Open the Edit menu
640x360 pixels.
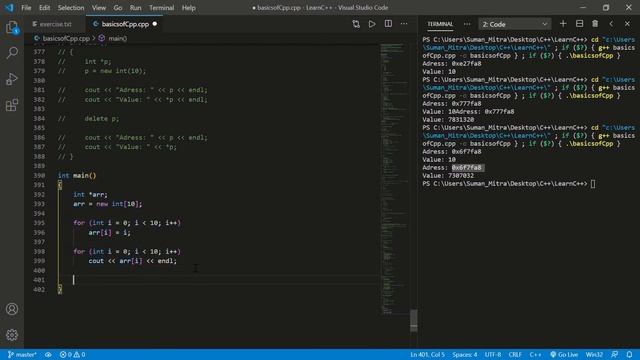tap(44, 8)
